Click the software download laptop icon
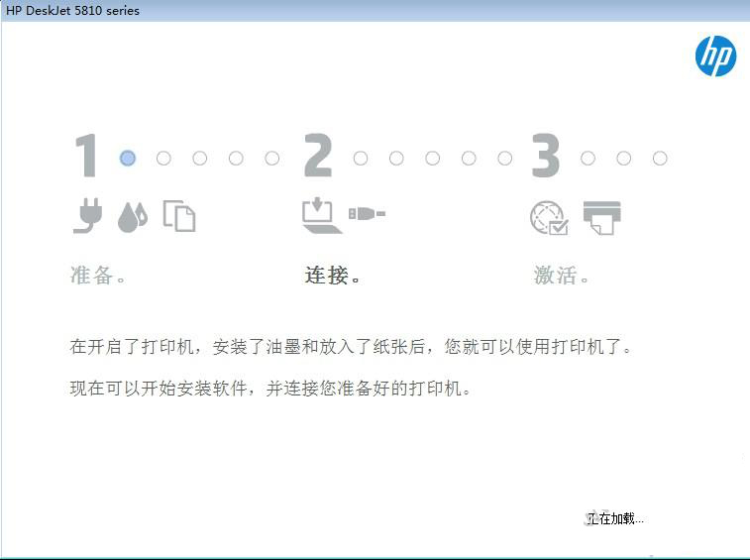The width and height of the screenshot is (750, 560). tap(322, 216)
